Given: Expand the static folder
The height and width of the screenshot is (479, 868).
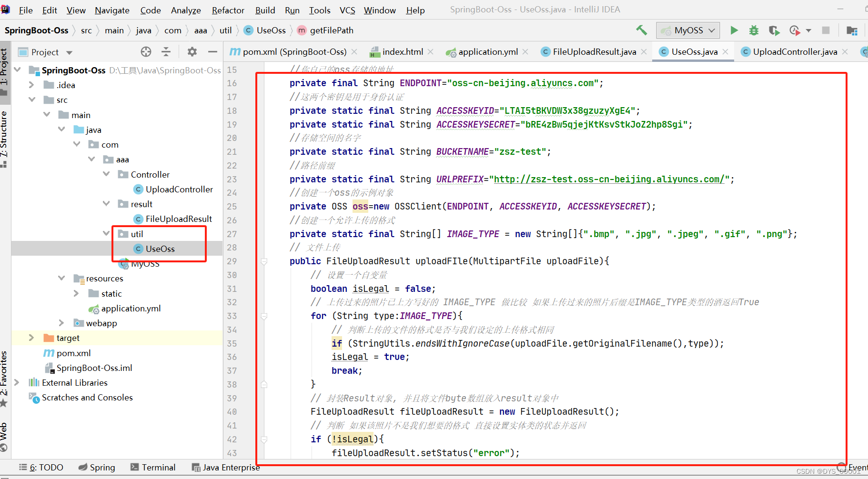Looking at the screenshot, I should point(76,293).
